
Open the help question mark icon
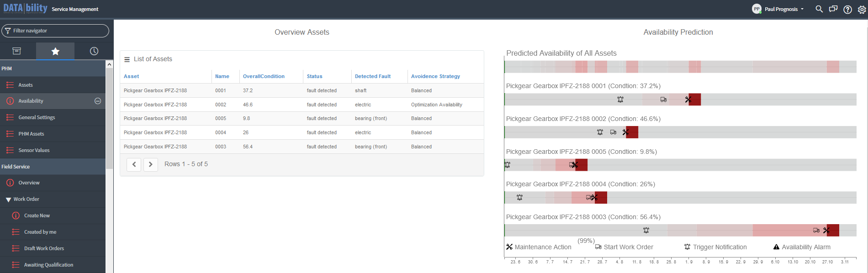click(x=847, y=9)
